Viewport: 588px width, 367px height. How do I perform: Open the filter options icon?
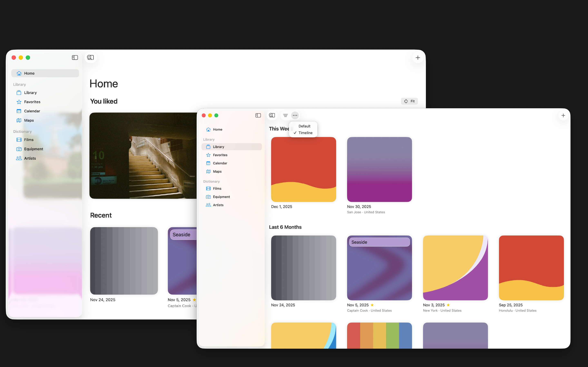coord(285,115)
